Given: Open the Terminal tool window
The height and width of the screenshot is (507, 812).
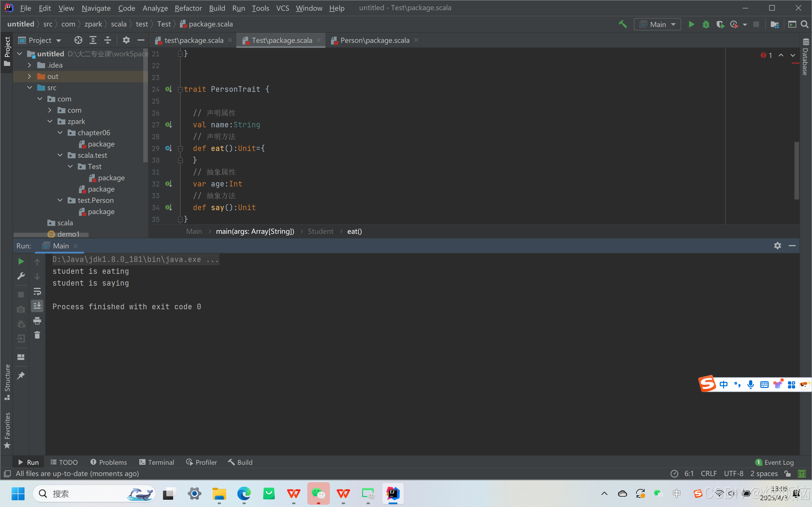Looking at the screenshot, I should pyautogui.click(x=157, y=462).
